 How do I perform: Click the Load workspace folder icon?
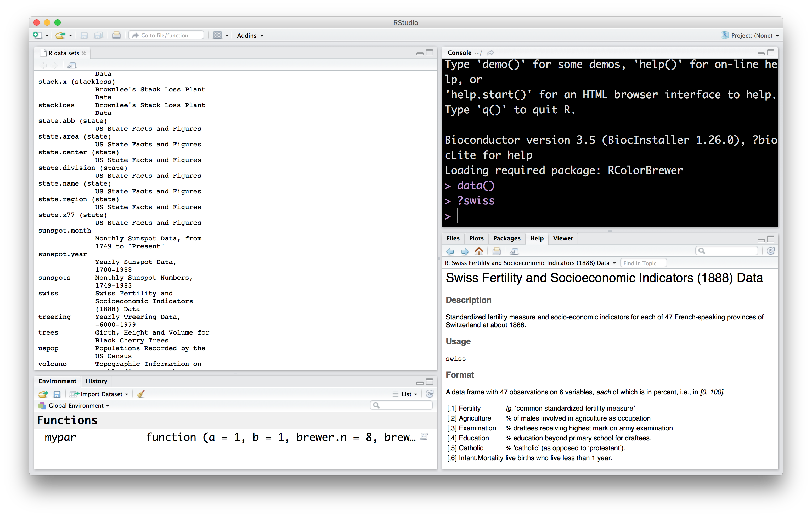coord(43,394)
